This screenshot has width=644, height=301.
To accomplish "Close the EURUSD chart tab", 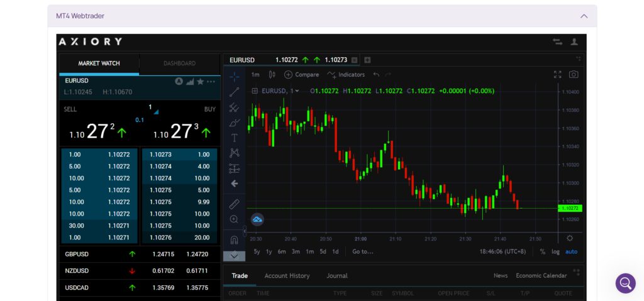I will coord(355,60).
